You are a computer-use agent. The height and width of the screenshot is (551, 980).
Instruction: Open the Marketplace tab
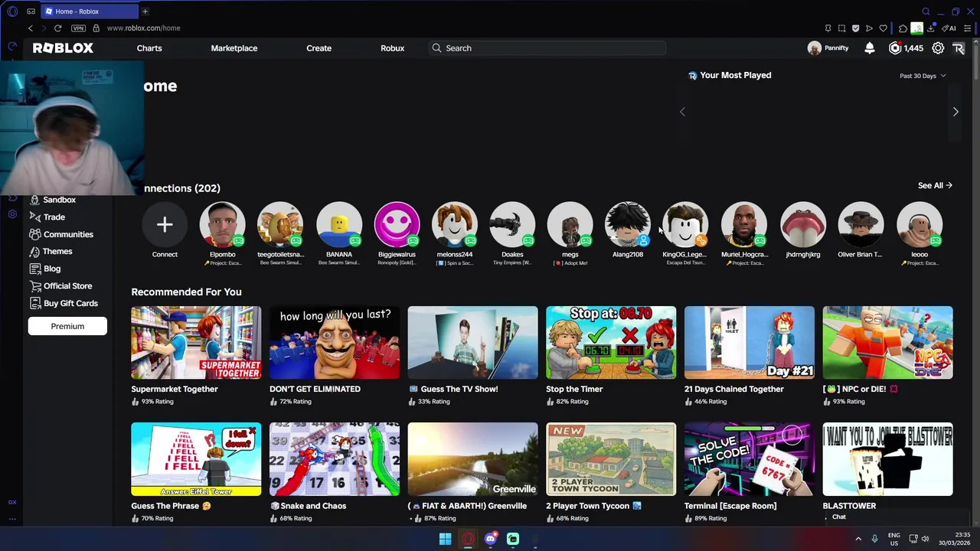coord(234,48)
